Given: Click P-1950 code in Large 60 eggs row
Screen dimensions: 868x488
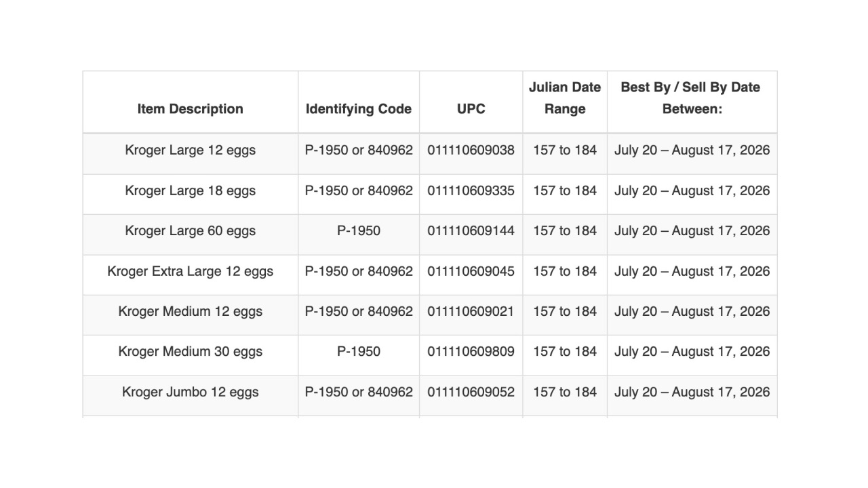Looking at the screenshot, I should [359, 230].
